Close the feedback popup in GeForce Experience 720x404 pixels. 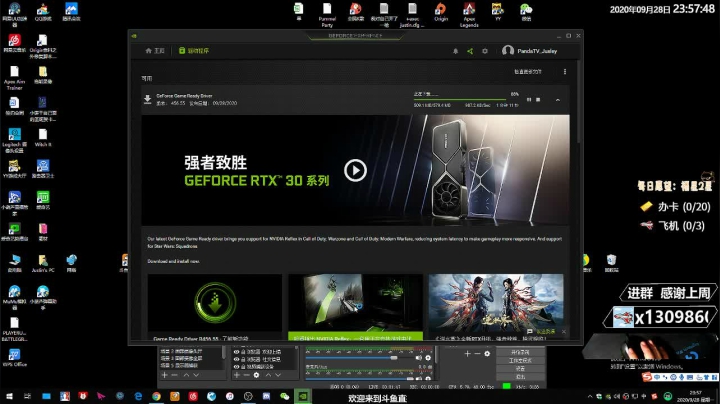[564, 331]
